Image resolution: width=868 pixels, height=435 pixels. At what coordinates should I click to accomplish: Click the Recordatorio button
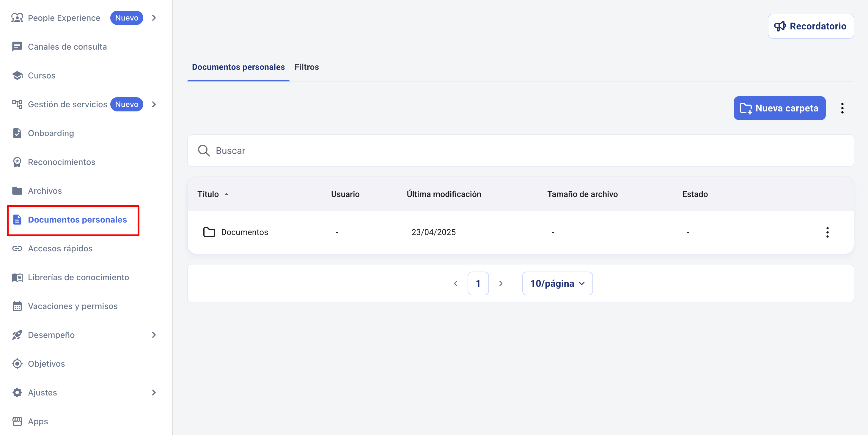pos(811,26)
